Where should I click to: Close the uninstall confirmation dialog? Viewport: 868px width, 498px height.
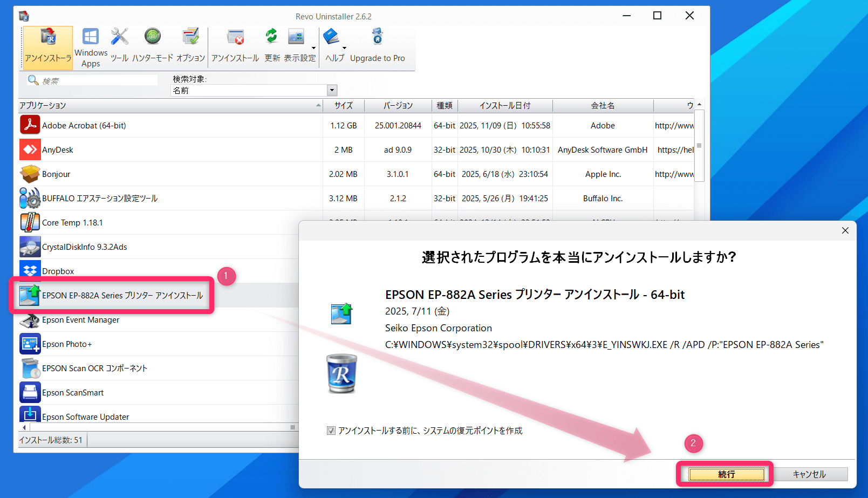coord(845,230)
